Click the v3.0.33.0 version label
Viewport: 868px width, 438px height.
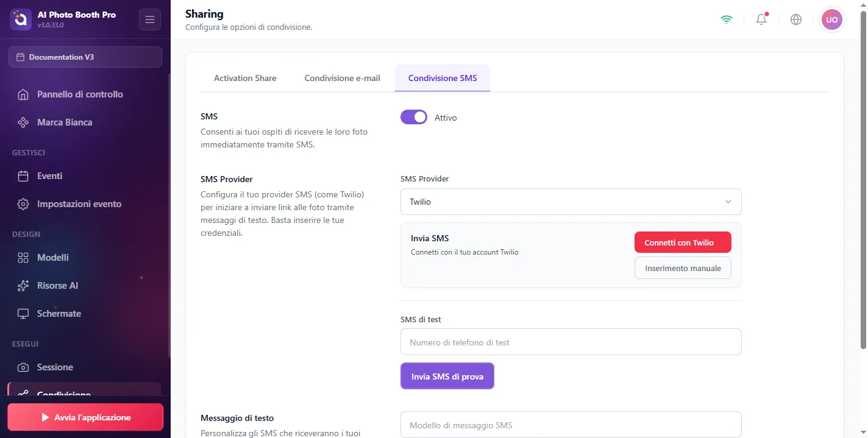[x=51, y=26]
